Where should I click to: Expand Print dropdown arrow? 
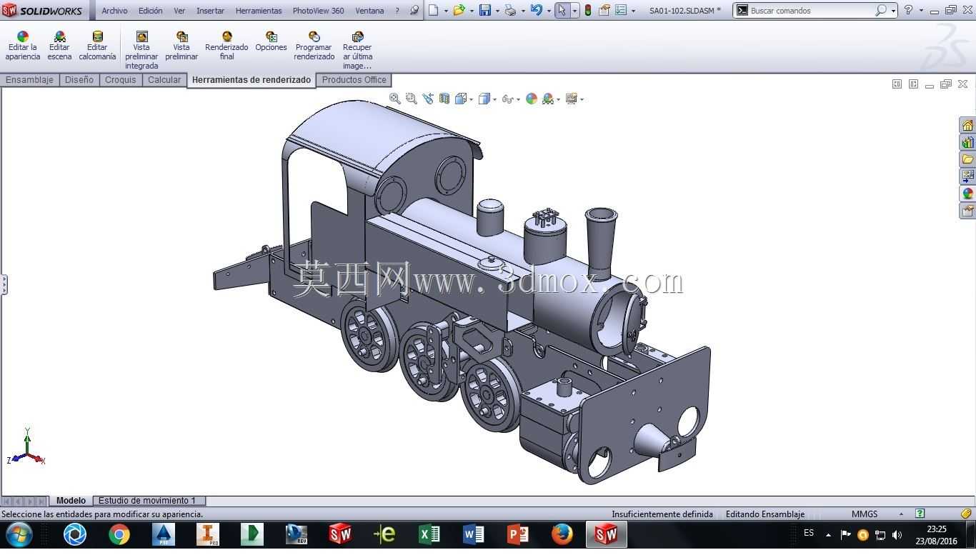pyautogui.click(x=523, y=11)
